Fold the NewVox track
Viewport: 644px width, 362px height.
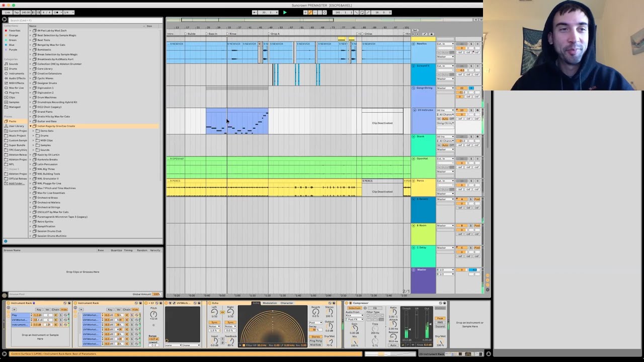click(x=414, y=44)
